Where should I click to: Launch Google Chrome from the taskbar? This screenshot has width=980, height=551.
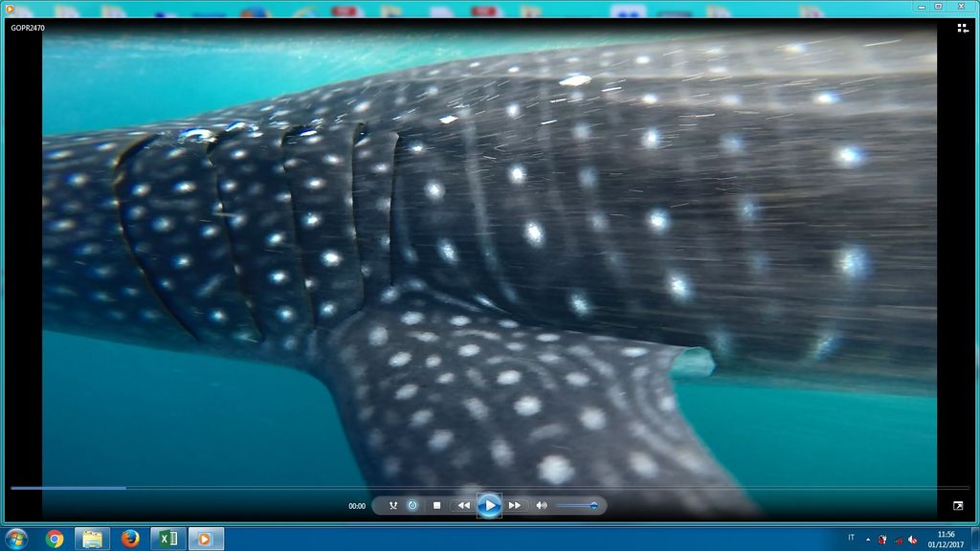pos(55,539)
